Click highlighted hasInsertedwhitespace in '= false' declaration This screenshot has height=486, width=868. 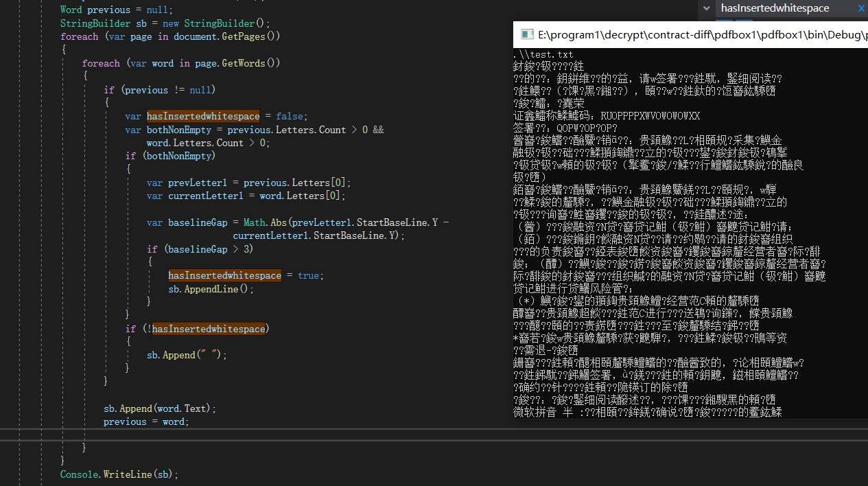pyautogui.click(x=203, y=116)
